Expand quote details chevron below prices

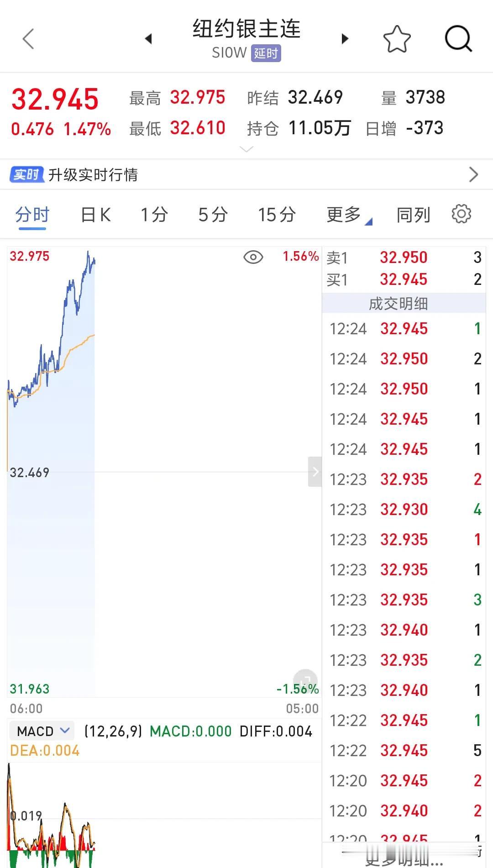(x=246, y=149)
